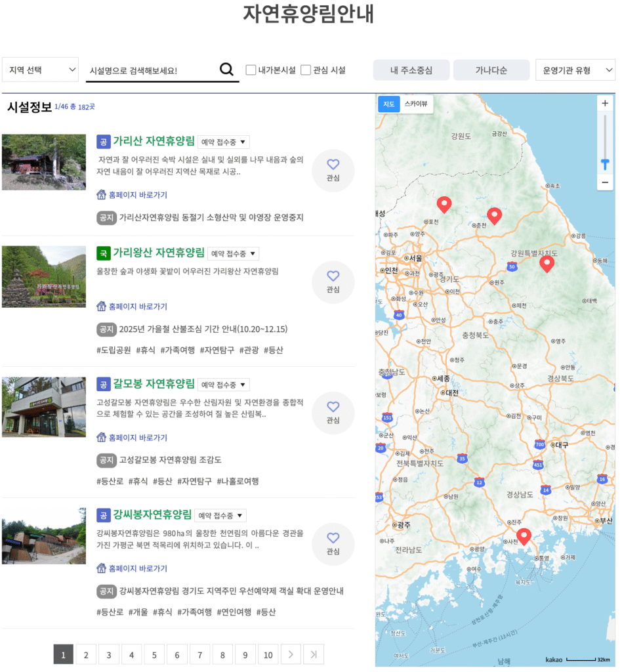The height and width of the screenshot is (672, 622).
Task: Go to page 5 in pagination
Action: tap(154, 654)
